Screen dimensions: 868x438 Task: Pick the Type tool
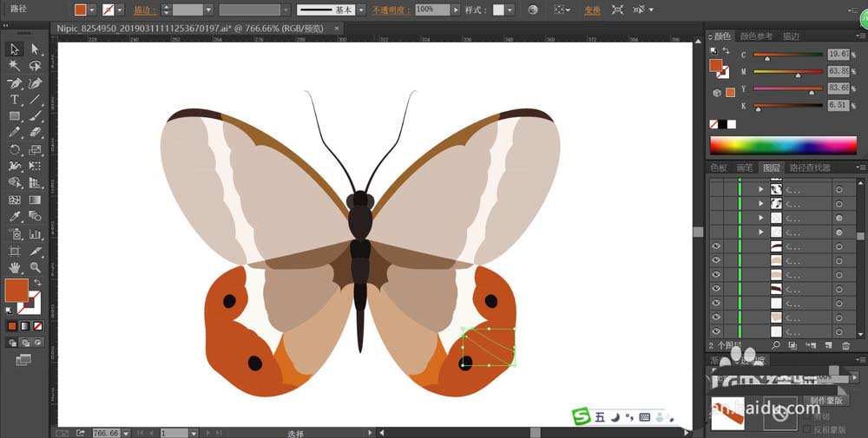click(x=15, y=100)
